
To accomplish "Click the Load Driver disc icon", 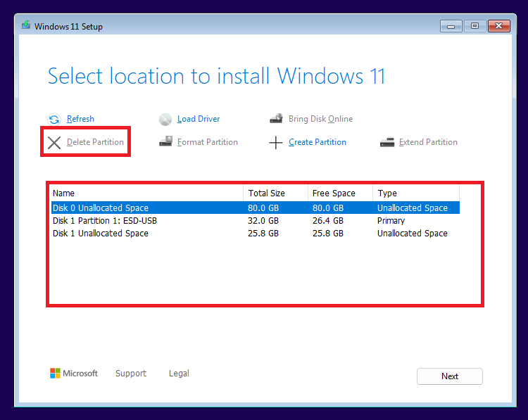I will click(x=165, y=119).
